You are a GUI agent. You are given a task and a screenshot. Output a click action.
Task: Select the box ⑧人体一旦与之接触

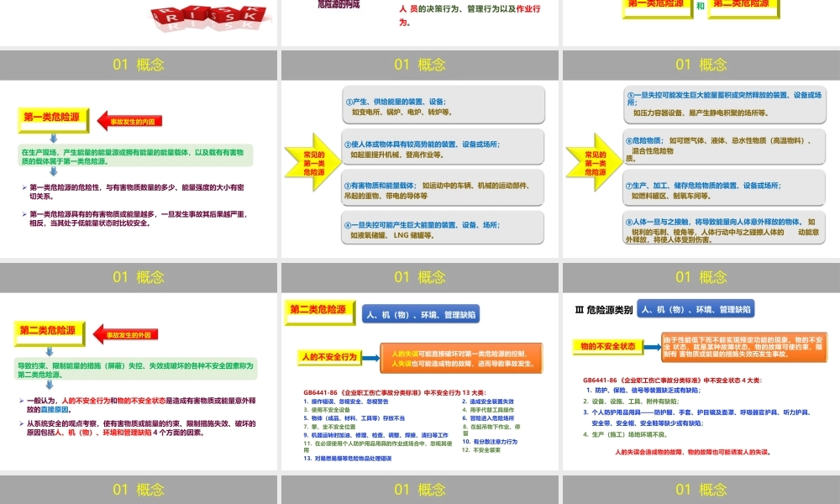click(722, 227)
